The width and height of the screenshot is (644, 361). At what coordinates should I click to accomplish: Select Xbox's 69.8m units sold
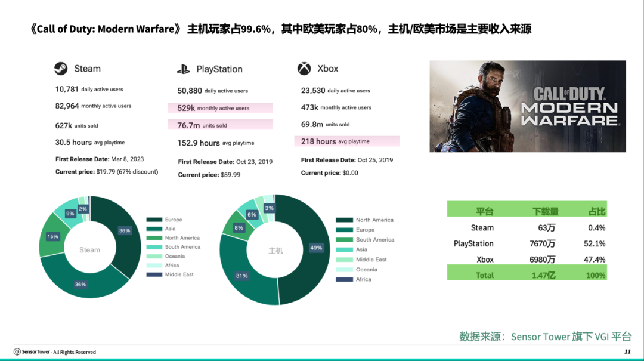326,124
